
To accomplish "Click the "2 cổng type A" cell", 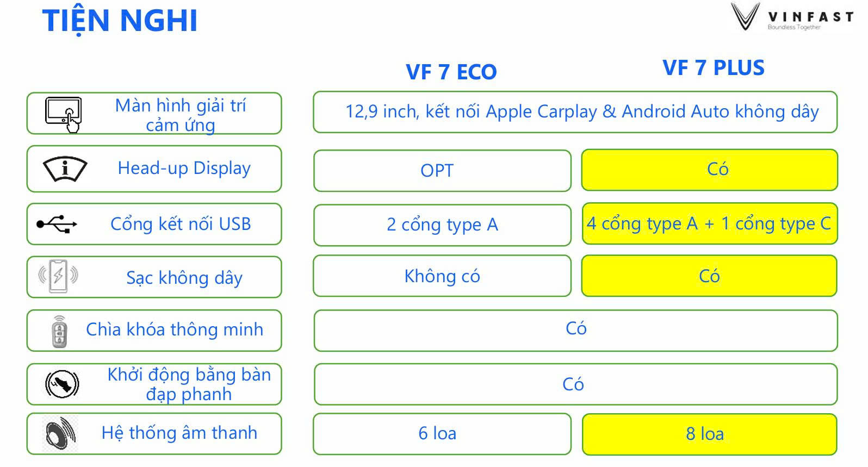I will (442, 225).
